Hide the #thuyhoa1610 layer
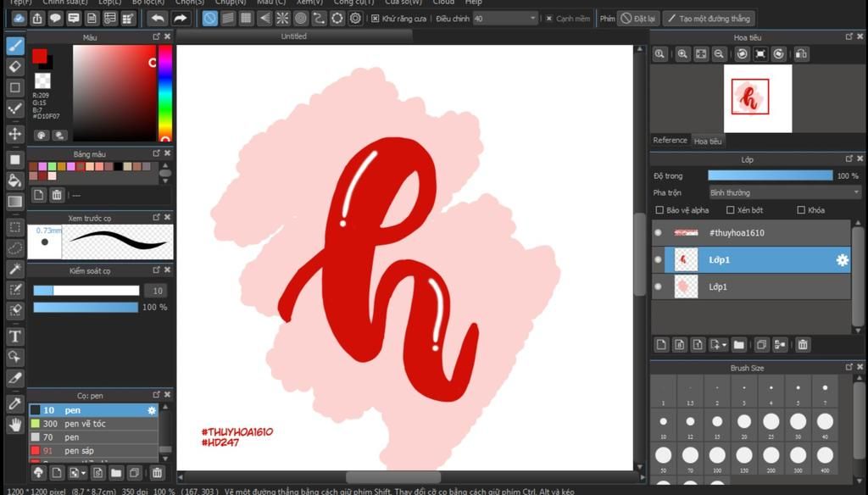868x495 pixels. tap(658, 232)
